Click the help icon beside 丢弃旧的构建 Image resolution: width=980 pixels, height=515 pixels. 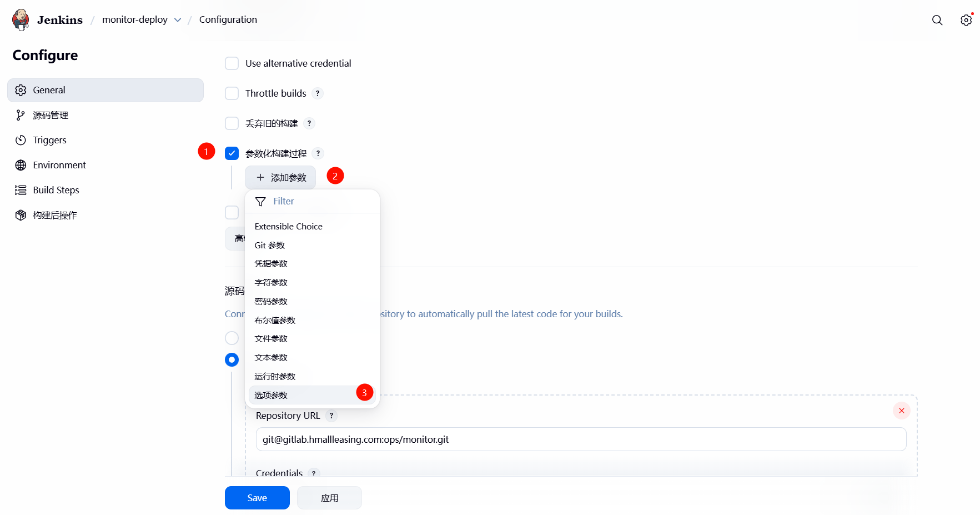309,123
